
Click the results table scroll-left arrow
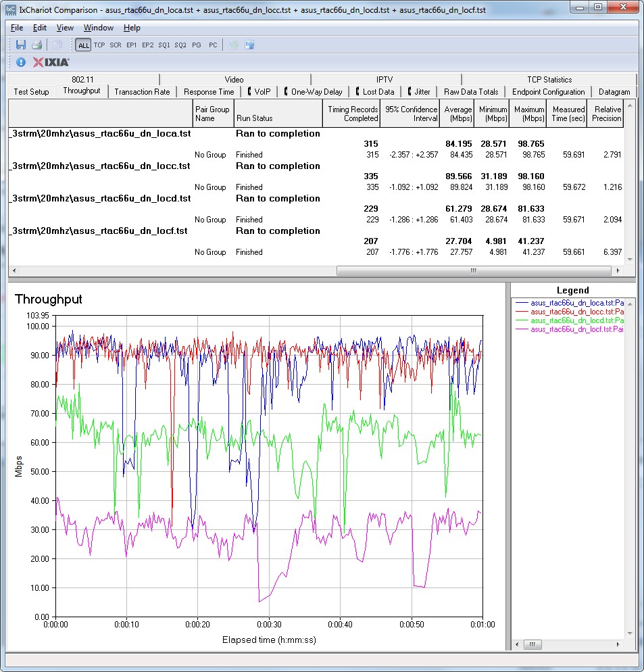[15, 270]
